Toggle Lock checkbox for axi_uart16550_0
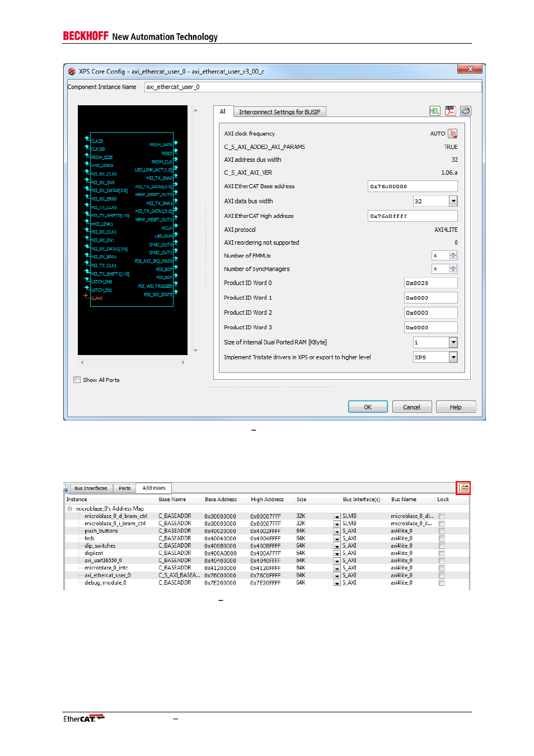 pos(442,561)
